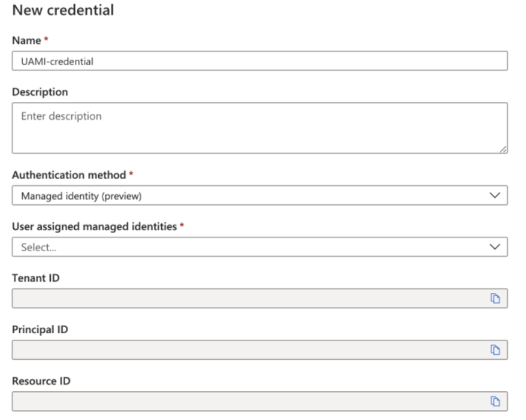The height and width of the screenshot is (420, 526).
Task: Select the Managed identity (preview) option text
Action: click(x=81, y=196)
